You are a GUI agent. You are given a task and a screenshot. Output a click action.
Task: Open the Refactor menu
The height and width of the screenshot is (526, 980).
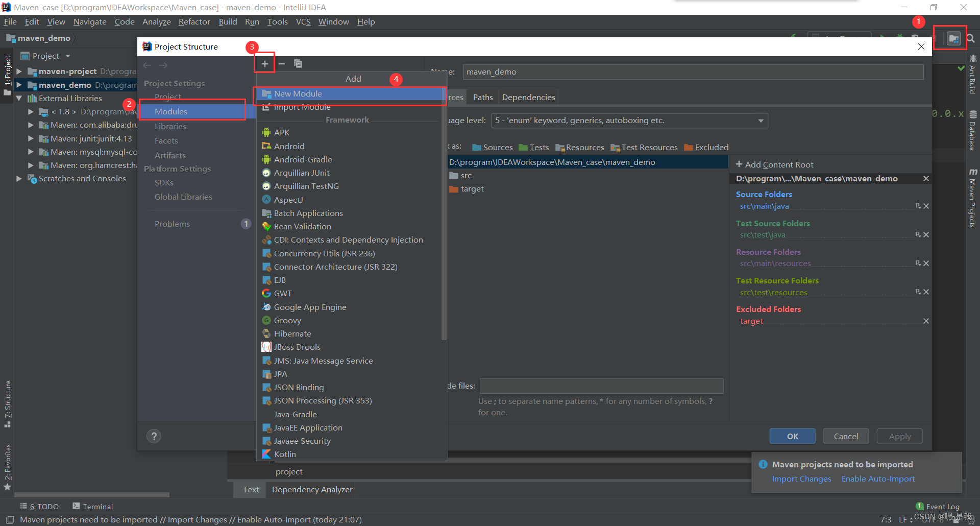tap(194, 21)
